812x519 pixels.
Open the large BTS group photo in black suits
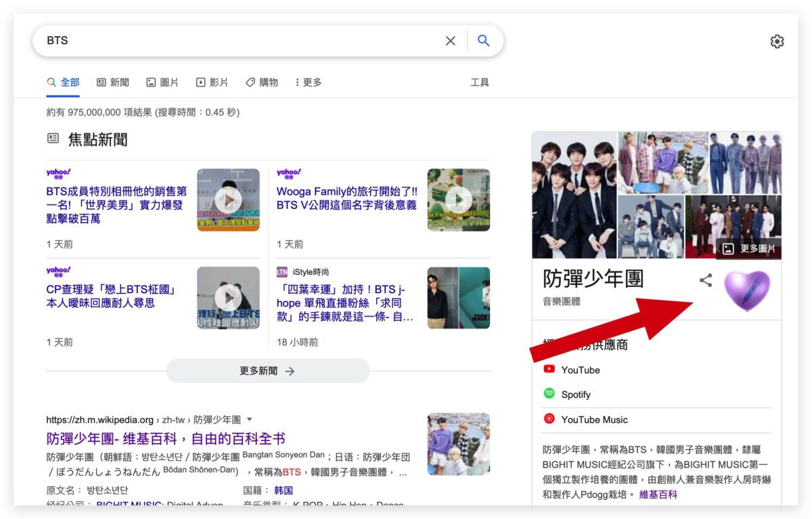pos(574,195)
